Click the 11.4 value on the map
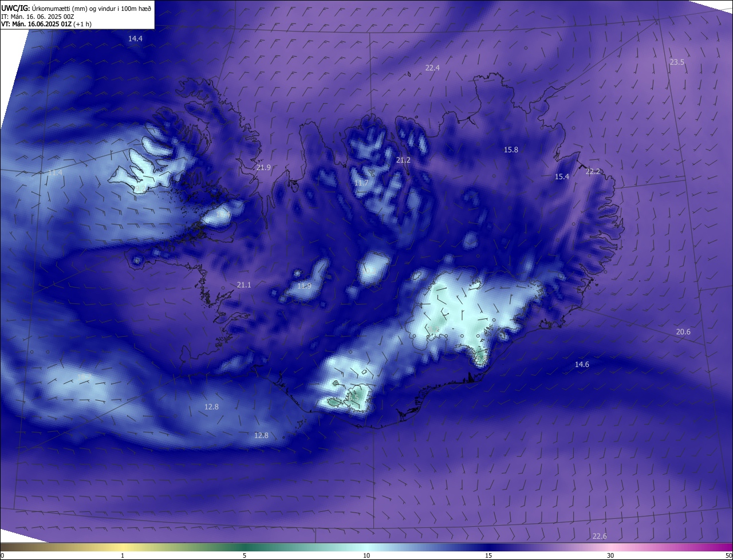Screen dimensions: 733x560 (55, 172)
